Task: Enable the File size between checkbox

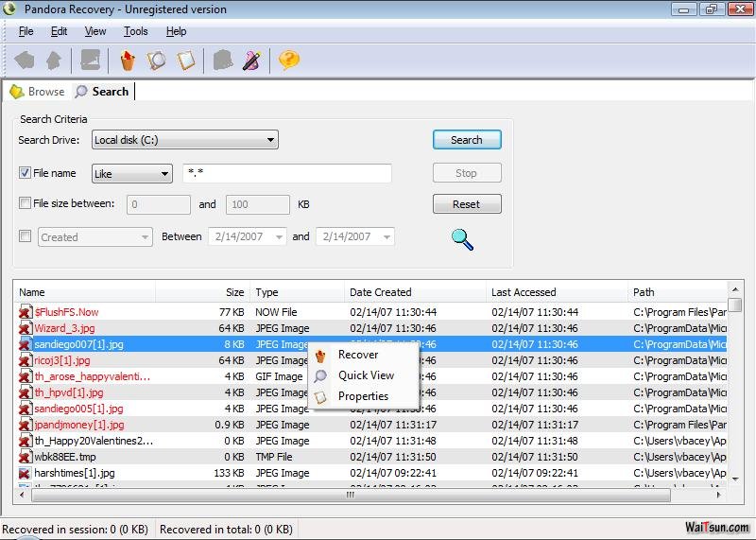Action: [x=26, y=203]
